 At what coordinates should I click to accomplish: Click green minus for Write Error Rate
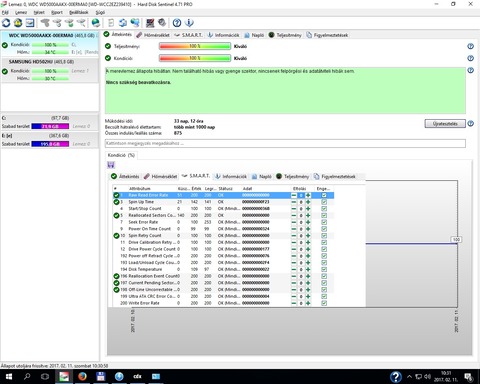click(294, 303)
